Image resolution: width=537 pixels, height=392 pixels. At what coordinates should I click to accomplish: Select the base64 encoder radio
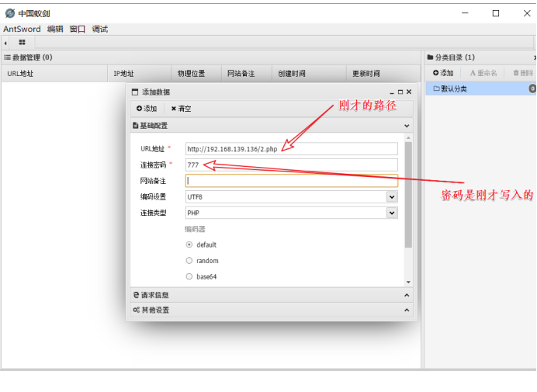(189, 276)
